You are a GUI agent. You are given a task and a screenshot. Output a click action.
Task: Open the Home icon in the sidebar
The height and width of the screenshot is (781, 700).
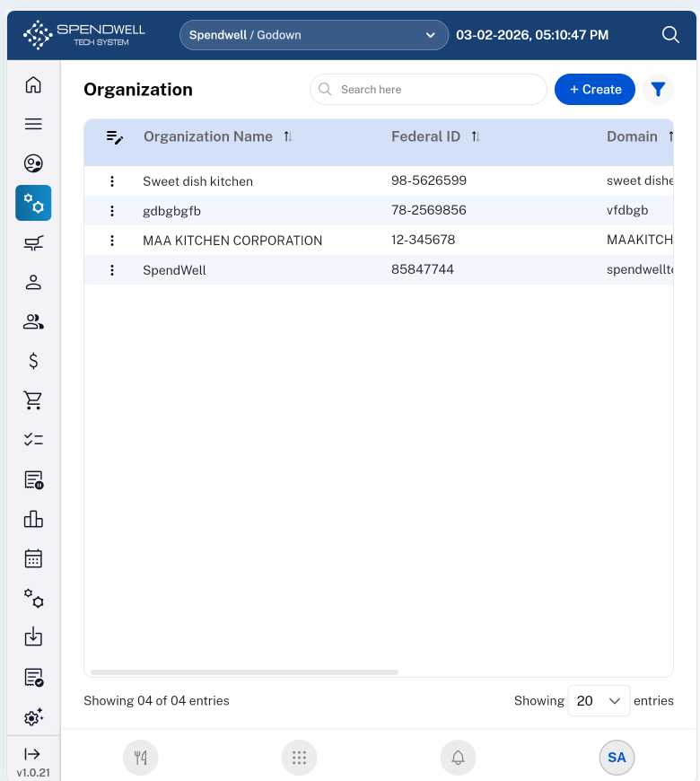click(33, 84)
